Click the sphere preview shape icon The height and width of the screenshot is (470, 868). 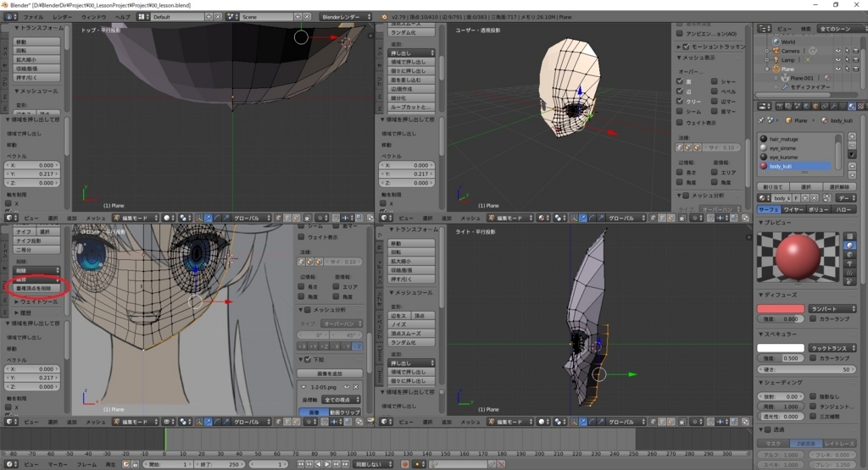(849, 245)
